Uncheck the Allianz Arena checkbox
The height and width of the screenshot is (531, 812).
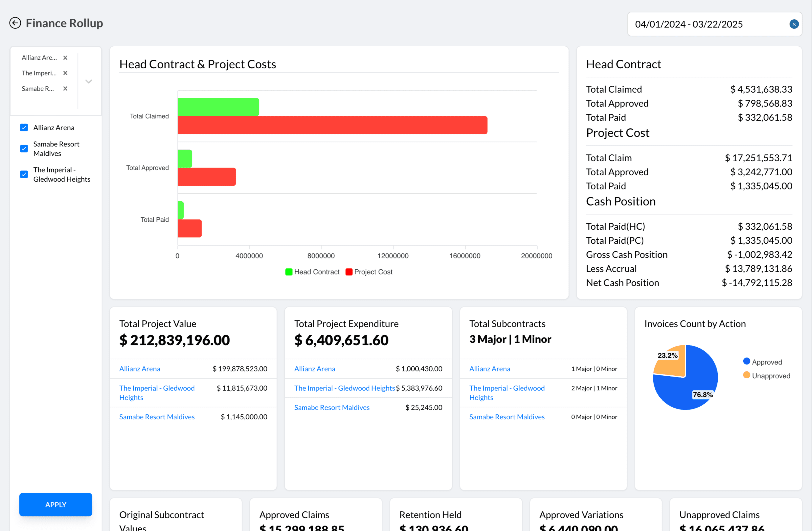coord(24,127)
